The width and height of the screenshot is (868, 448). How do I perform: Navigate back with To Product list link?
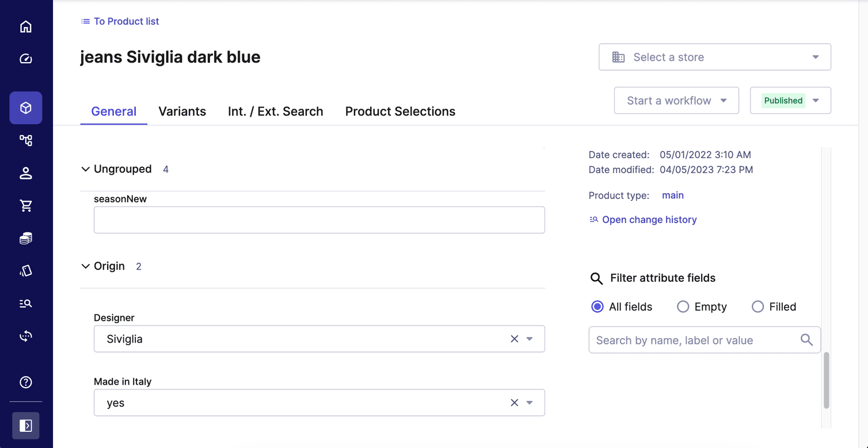click(120, 21)
